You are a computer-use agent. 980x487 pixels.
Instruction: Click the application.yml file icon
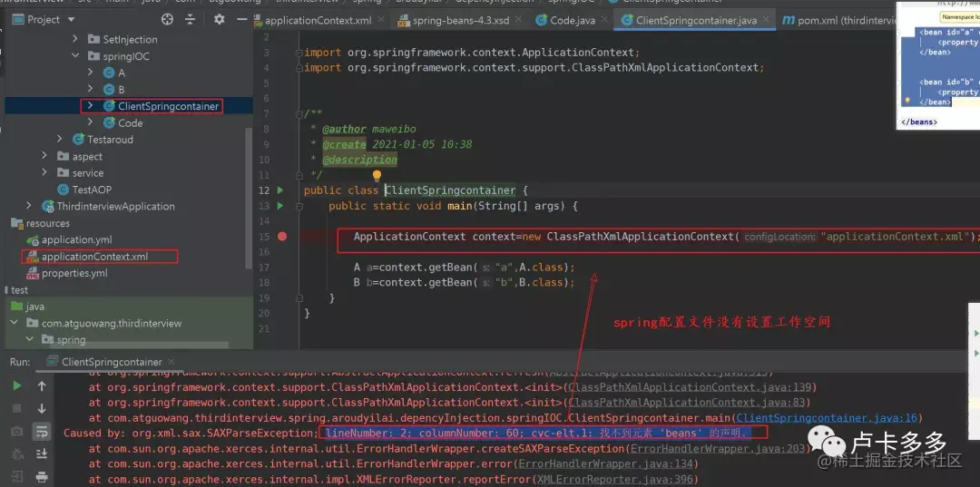pos(33,239)
